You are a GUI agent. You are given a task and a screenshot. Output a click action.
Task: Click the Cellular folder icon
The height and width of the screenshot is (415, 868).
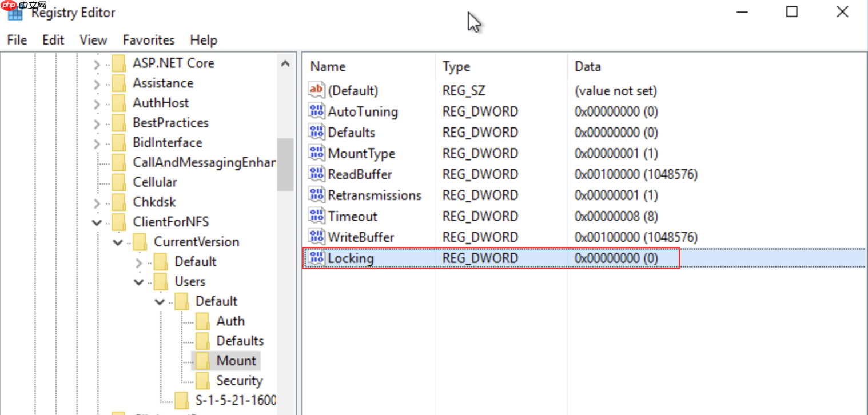(119, 182)
